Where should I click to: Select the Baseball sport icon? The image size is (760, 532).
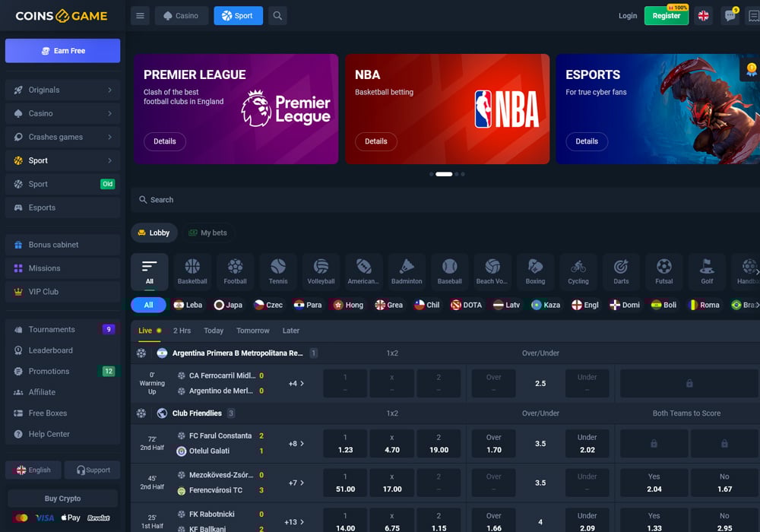[449, 271]
